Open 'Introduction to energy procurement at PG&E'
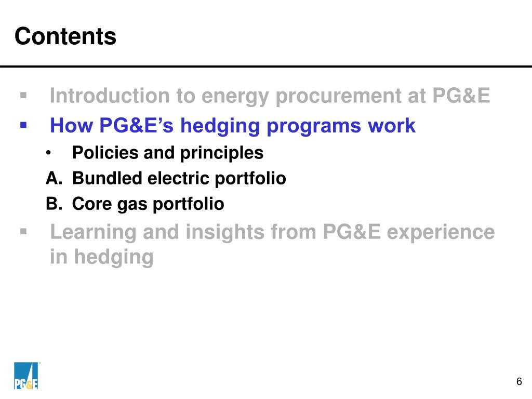 click(270, 96)
